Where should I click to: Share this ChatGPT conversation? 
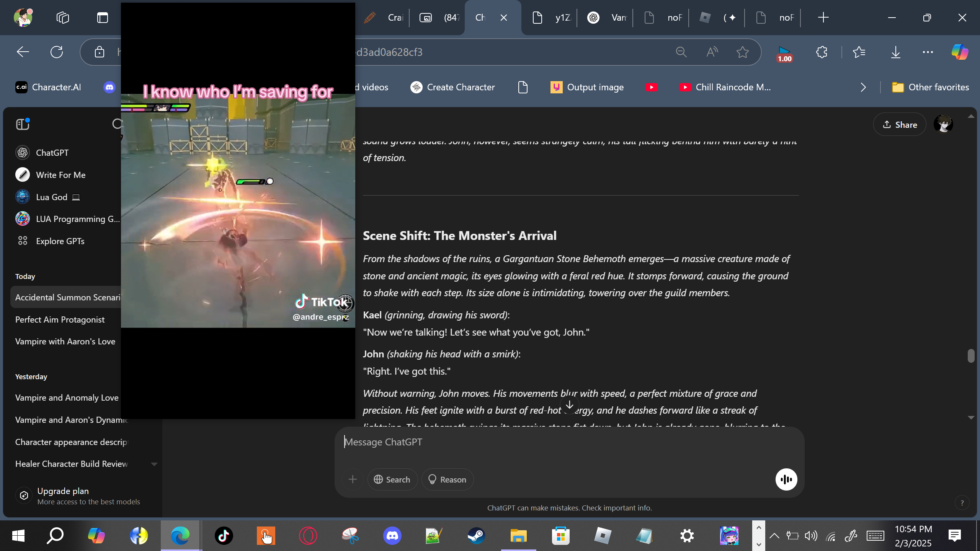pyautogui.click(x=900, y=124)
